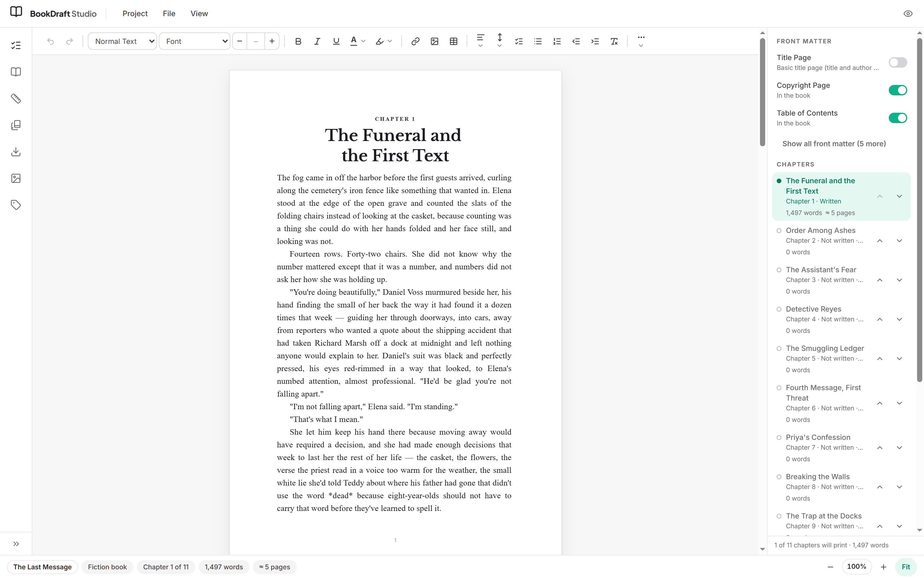This screenshot has height=578, width=924.
Task: Open the download icon in left sidebar
Action: (x=16, y=152)
